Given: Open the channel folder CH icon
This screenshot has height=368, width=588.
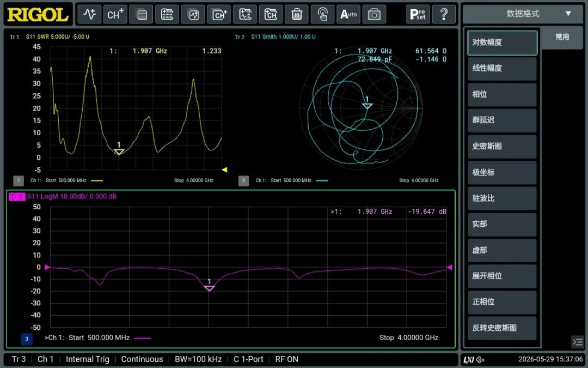Looking at the screenshot, I should pos(271,14).
